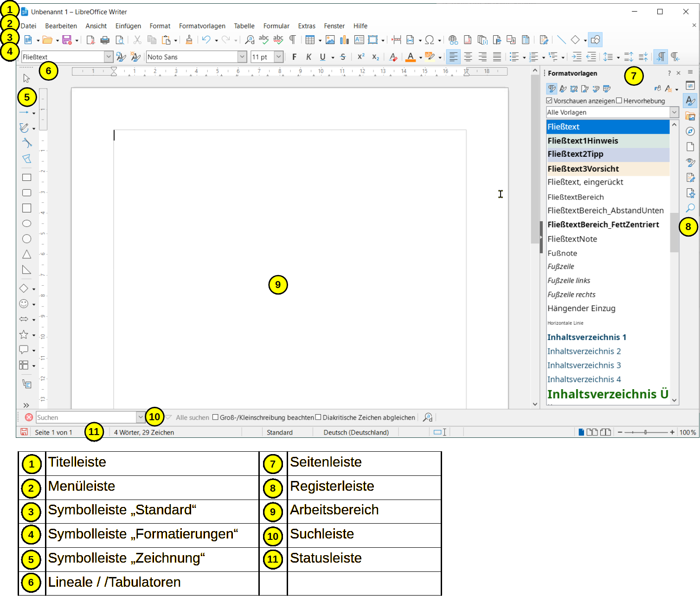The image size is (700, 596).
Task: Toggle the Draw functions shapes button
Action: (x=596, y=40)
